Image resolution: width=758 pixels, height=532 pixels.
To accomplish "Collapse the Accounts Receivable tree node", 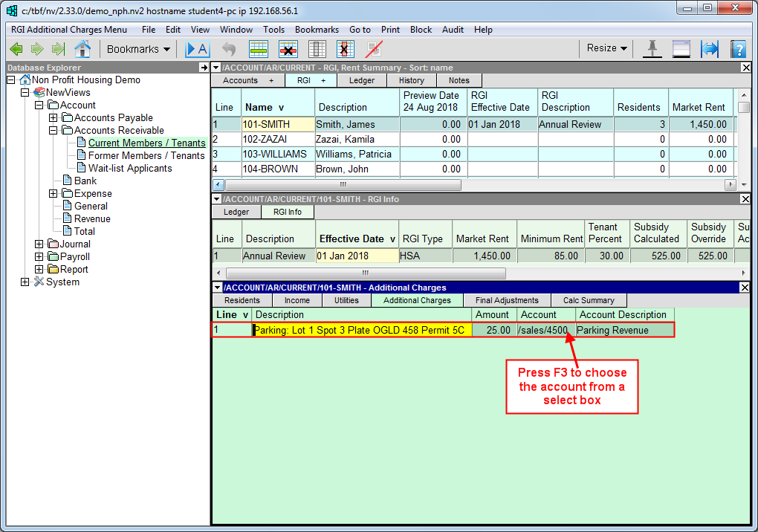I will [53, 131].
